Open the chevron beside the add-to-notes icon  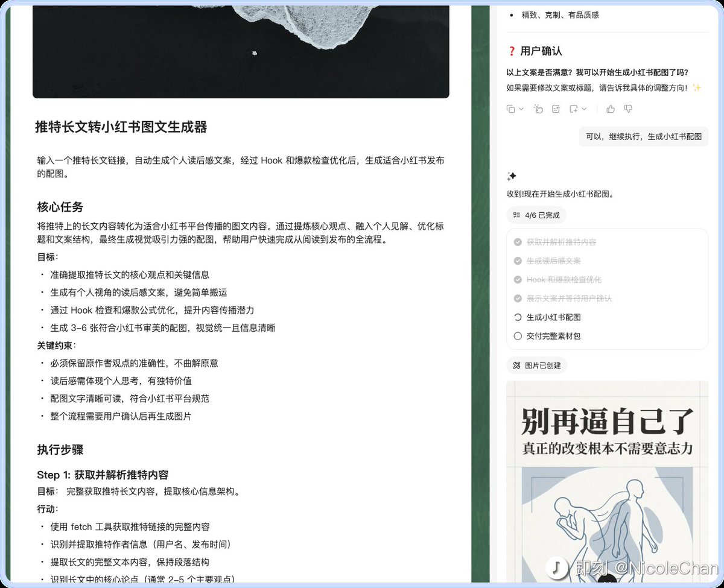click(x=585, y=109)
